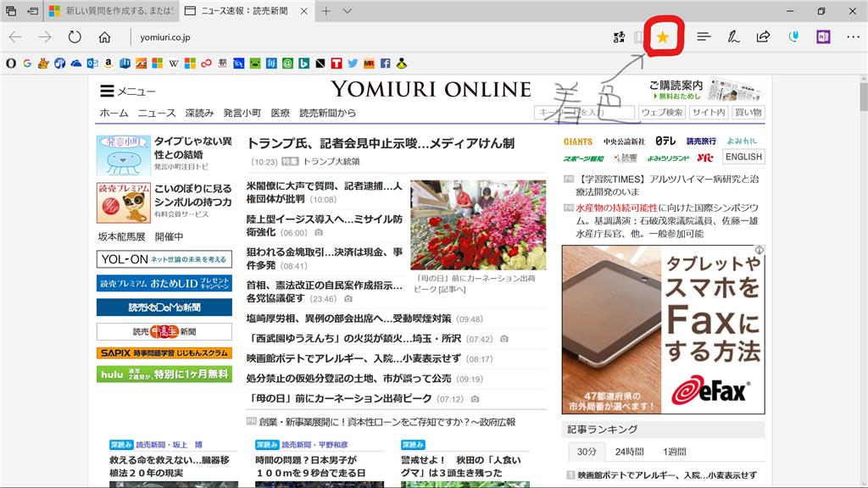
Task: Click the translate page icon
Action: coord(620,37)
